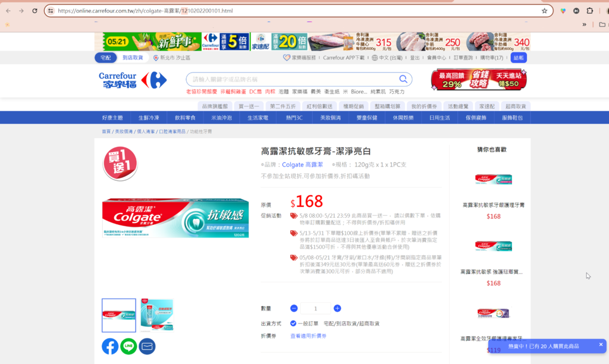Open 好康主題 category menu
Viewport: 609px width, 364px height.
112,118
